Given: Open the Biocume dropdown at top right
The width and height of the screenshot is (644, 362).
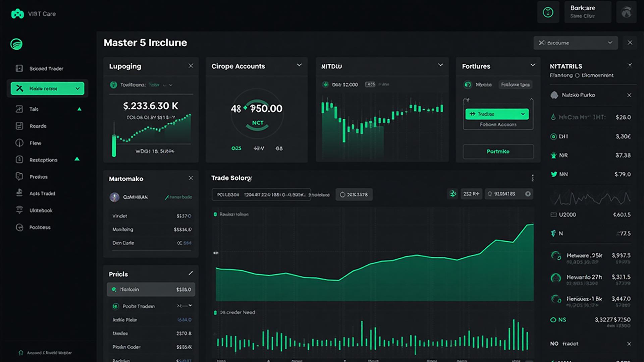Looking at the screenshot, I should (x=576, y=43).
